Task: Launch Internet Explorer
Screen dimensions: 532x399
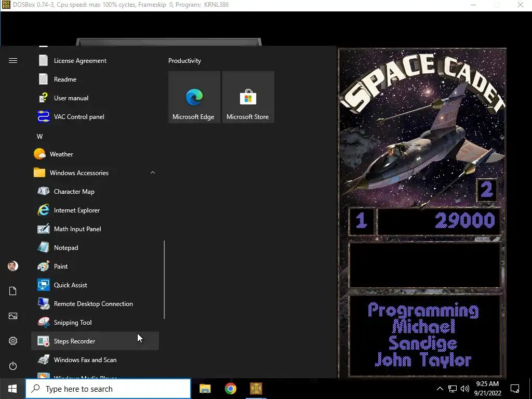Action: click(95, 210)
